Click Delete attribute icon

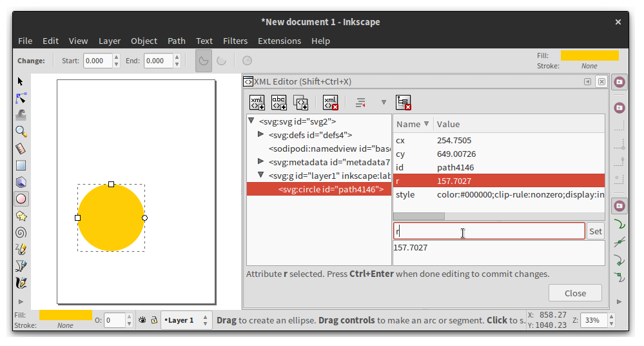(x=404, y=103)
